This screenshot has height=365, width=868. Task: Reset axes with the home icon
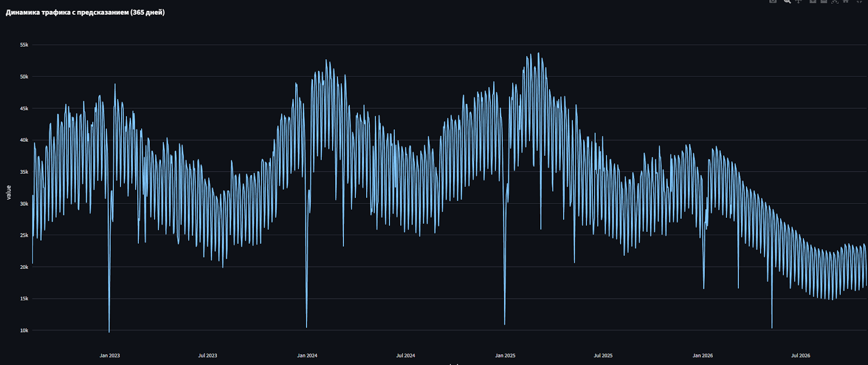click(x=846, y=1)
